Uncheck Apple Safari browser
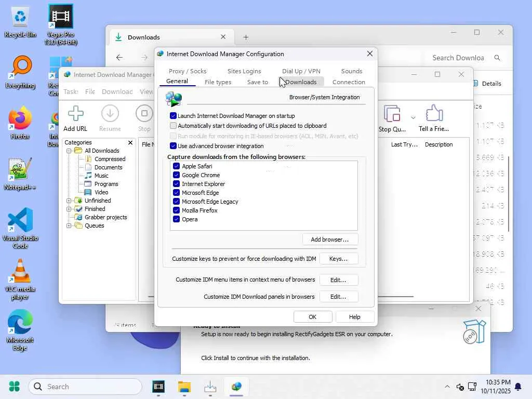The height and width of the screenshot is (399, 532). [x=177, y=166]
